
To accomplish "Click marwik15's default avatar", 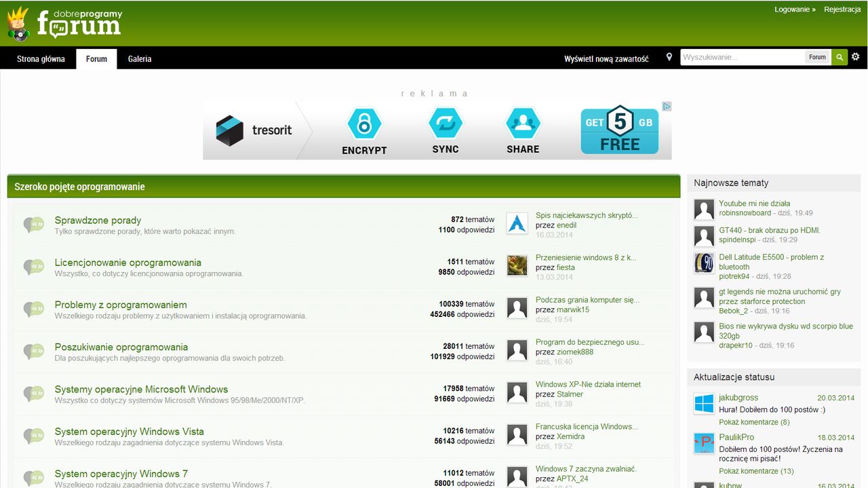I will tap(517, 307).
